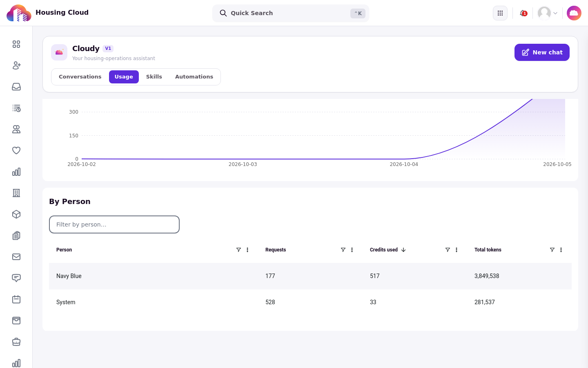Filter the Requests column

[x=343, y=250]
